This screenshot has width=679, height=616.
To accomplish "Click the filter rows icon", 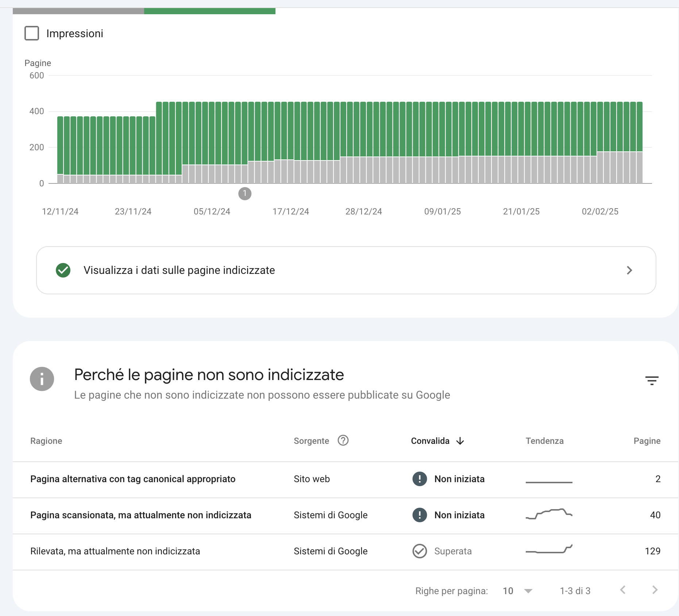I will (652, 380).
